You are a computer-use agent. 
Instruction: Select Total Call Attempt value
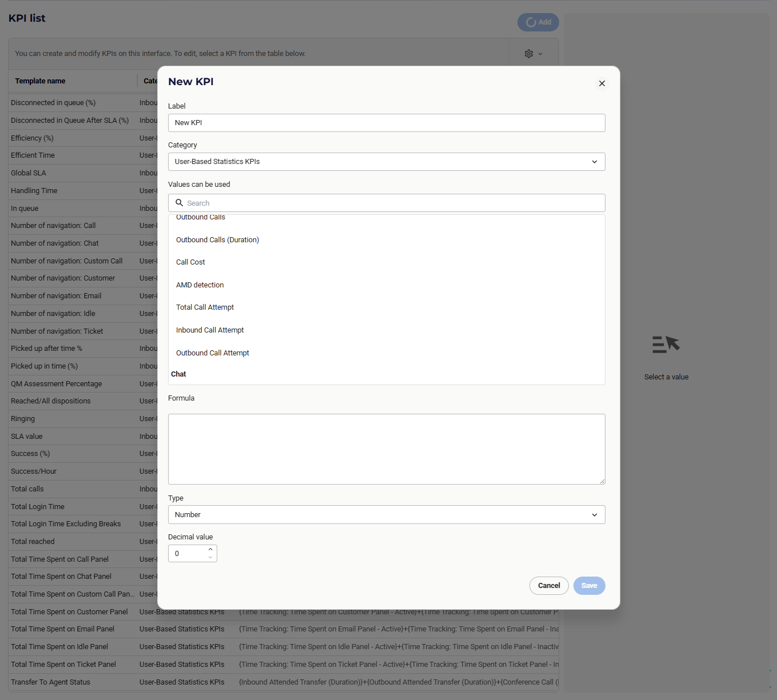tap(205, 307)
